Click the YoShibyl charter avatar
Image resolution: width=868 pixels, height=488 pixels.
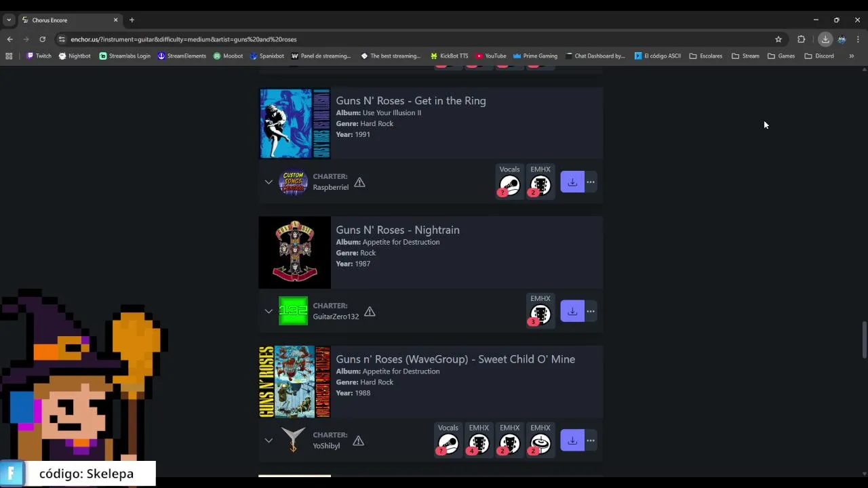point(293,441)
